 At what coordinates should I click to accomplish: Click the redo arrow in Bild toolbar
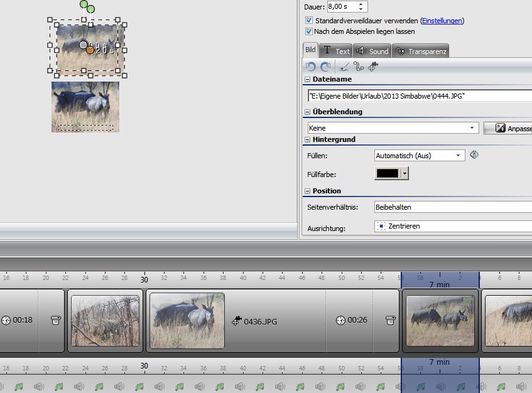tap(325, 67)
